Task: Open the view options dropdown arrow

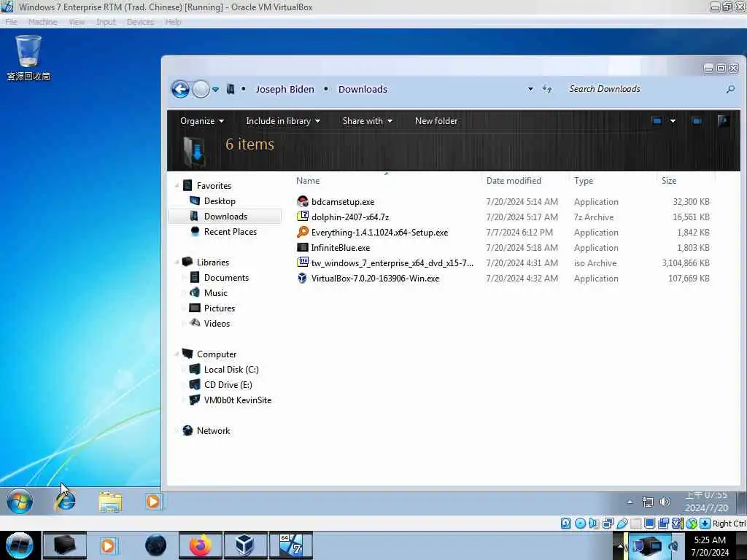Action: click(673, 121)
